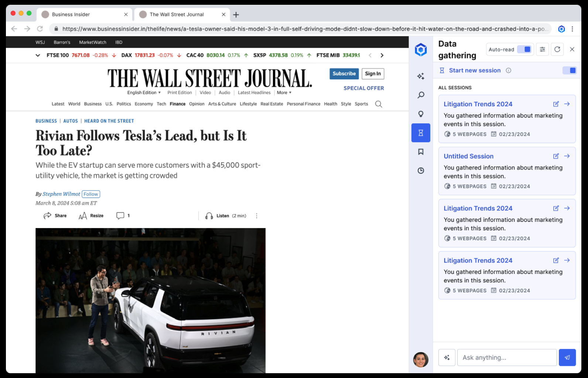This screenshot has width=588, height=378.
Task: Open the article comments
Action: 123,216
